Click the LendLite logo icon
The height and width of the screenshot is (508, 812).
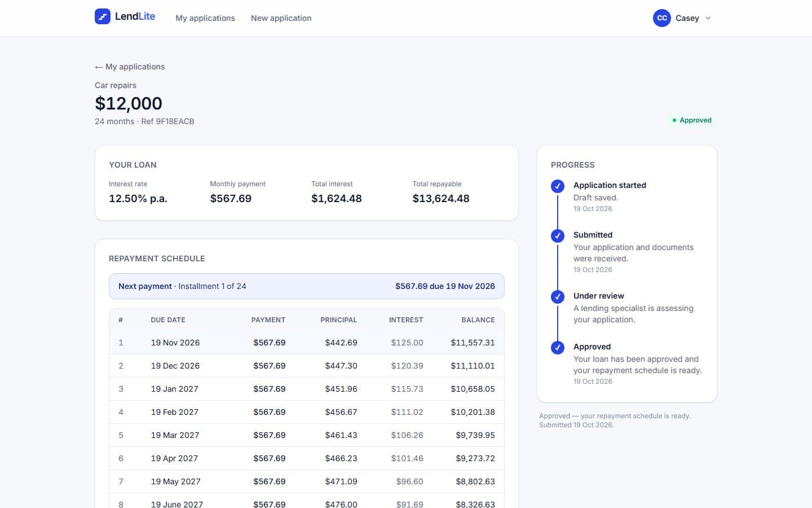pyautogui.click(x=103, y=16)
